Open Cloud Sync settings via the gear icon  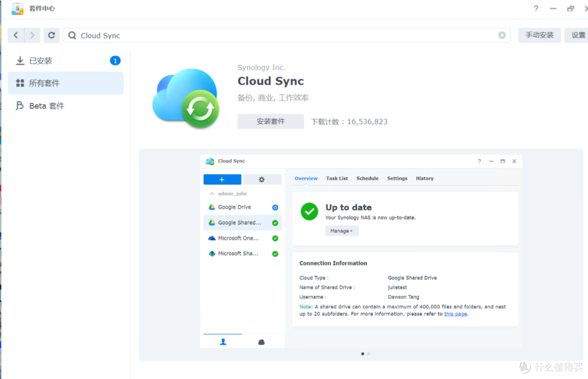click(261, 179)
